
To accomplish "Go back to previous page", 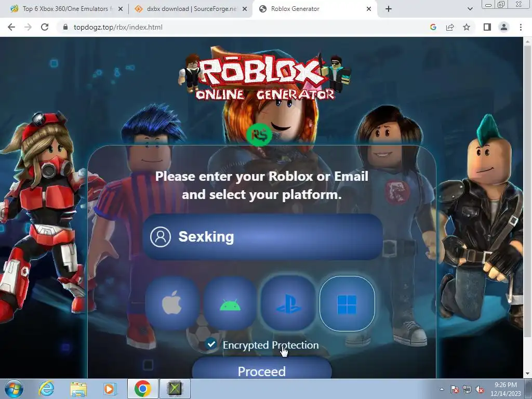I will tap(11, 27).
